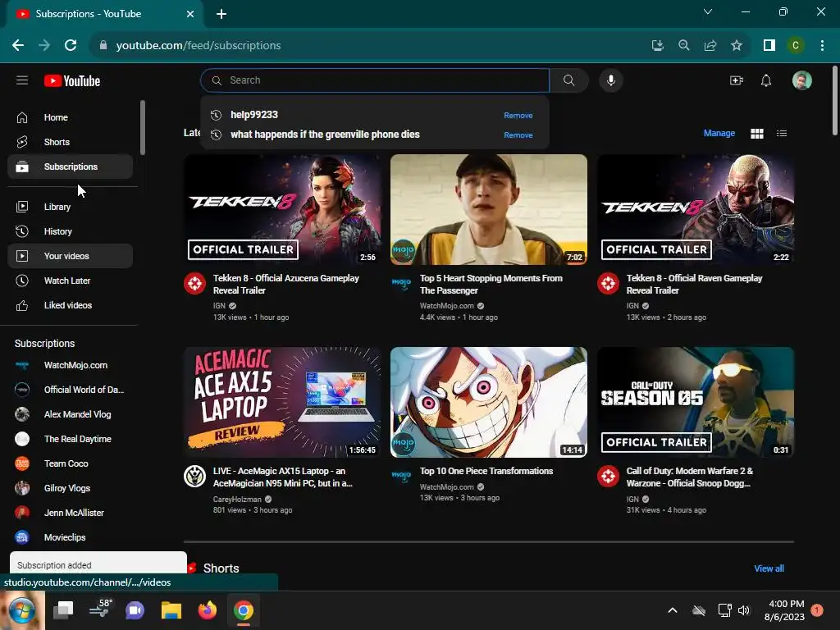
Task: Open Top 5 Heart Stopping Moments thumbnail
Action: click(x=489, y=209)
